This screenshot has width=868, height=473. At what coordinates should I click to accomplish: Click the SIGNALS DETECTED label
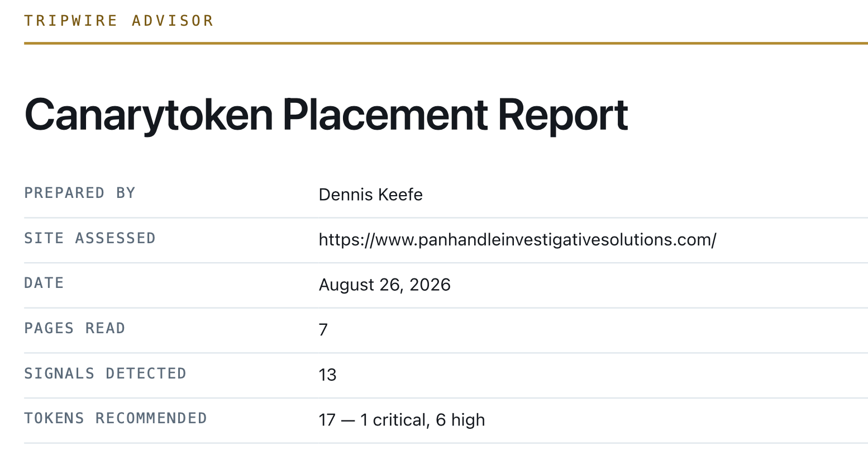[105, 373]
